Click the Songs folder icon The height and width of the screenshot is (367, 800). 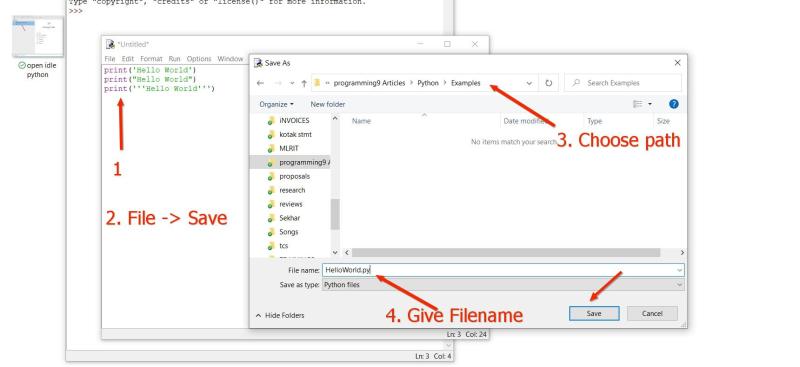click(x=271, y=232)
